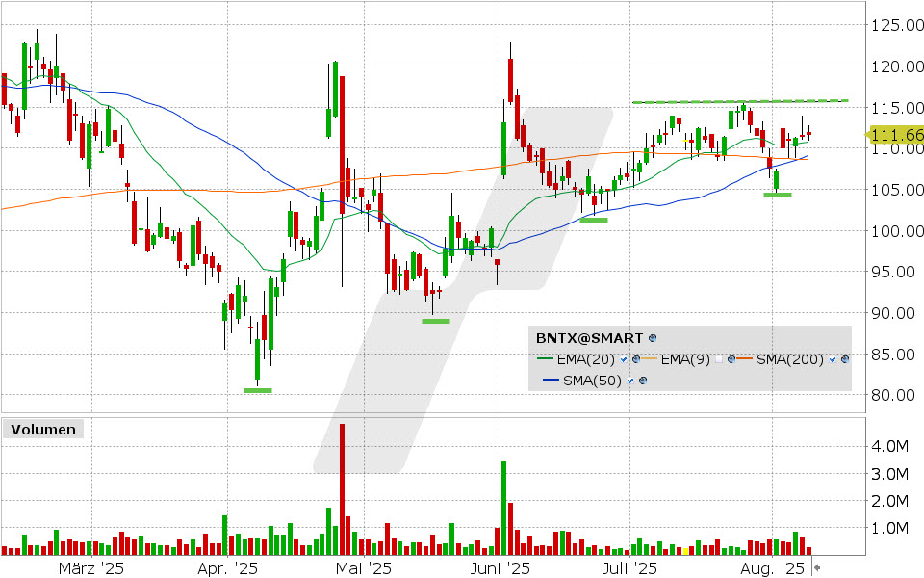Click the 95.00 price axis label
This screenshot has height=578, width=924.
893,272
